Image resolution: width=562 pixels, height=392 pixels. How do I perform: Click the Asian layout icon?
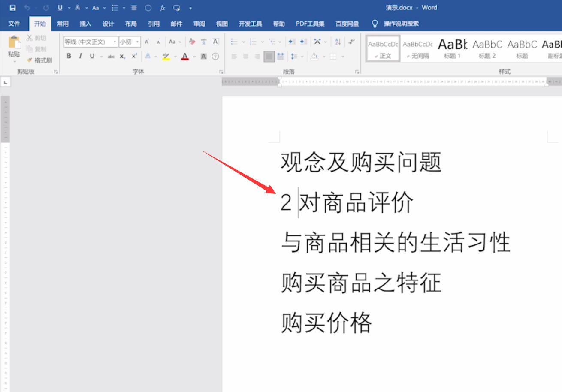click(317, 42)
